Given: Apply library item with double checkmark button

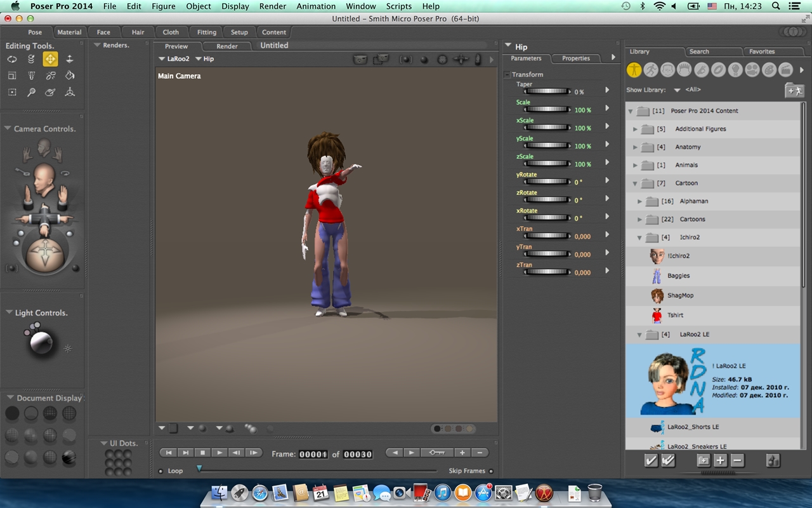Looking at the screenshot, I should (668, 461).
